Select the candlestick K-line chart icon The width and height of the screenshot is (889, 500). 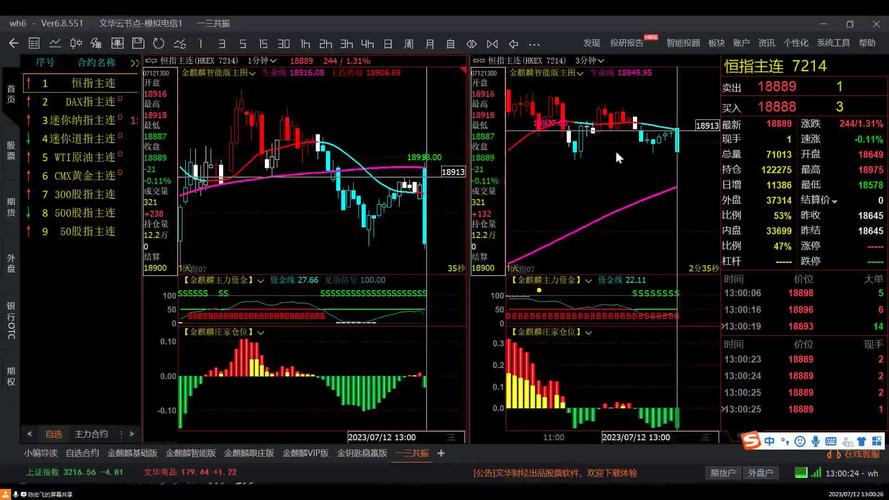(76, 44)
